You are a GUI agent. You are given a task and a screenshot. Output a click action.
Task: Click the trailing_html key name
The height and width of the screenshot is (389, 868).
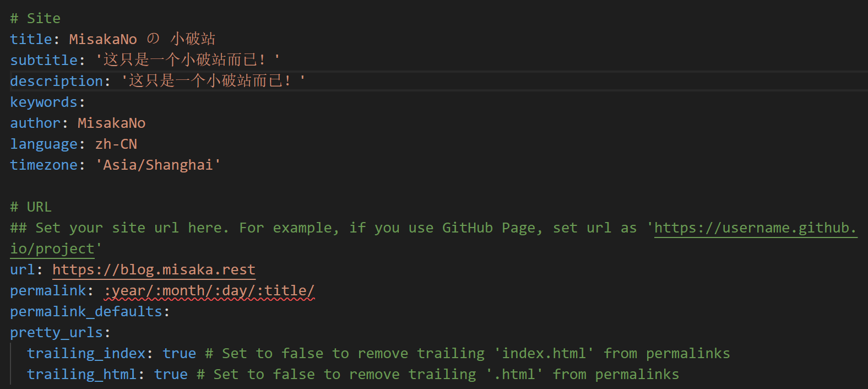(82, 374)
